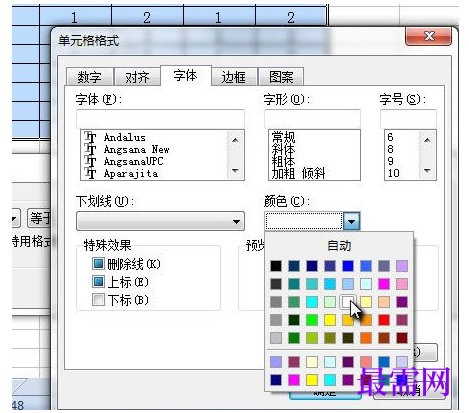Click the 颜色 dropdown arrow button
The width and height of the screenshot is (469, 413).
pyautogui.click(x=352, y=221)
